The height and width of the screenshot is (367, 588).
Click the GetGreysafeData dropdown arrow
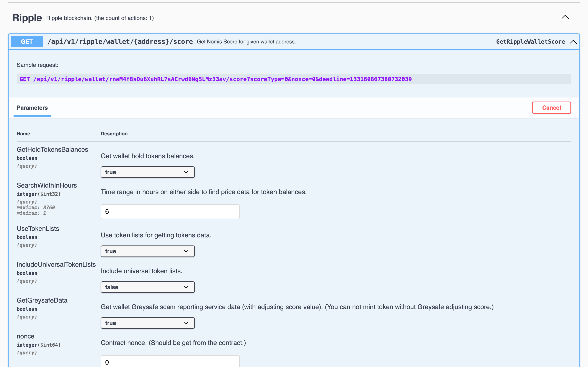click(186, 323)
